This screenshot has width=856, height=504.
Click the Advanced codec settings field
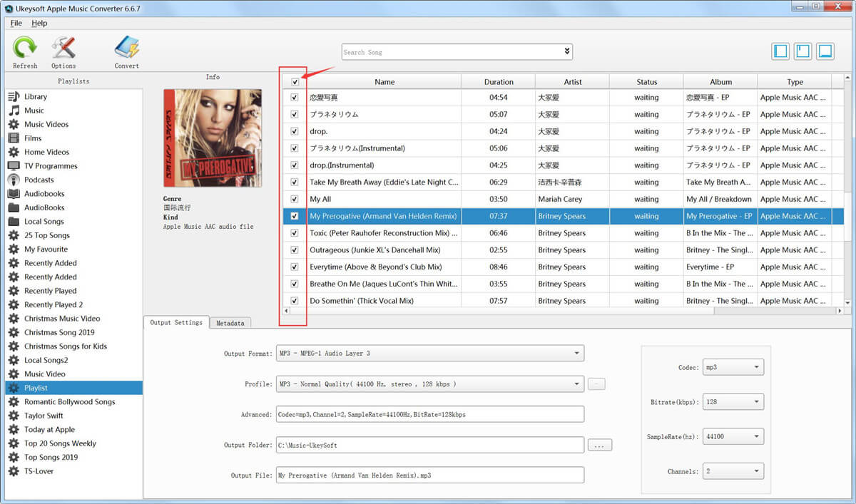(430, 414)
